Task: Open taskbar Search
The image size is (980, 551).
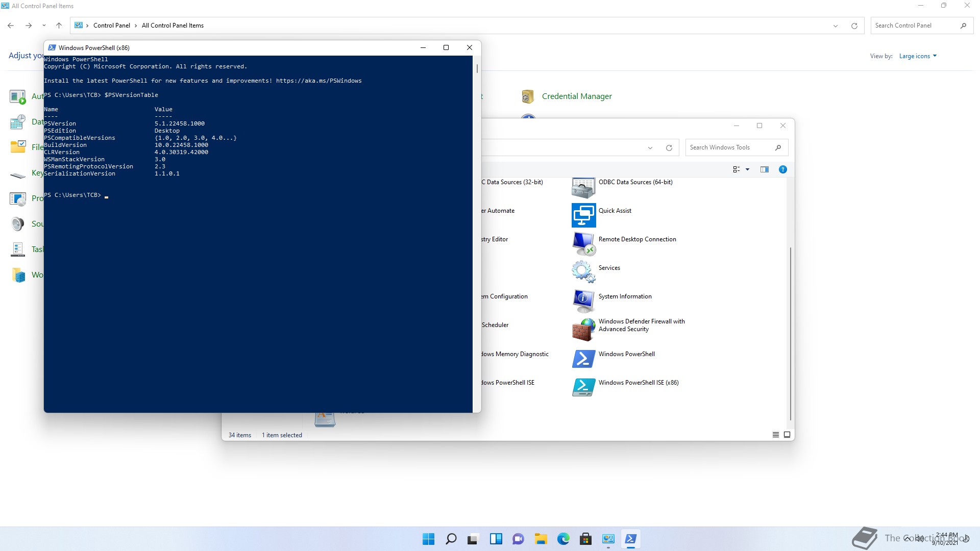Action: point(451,539)
